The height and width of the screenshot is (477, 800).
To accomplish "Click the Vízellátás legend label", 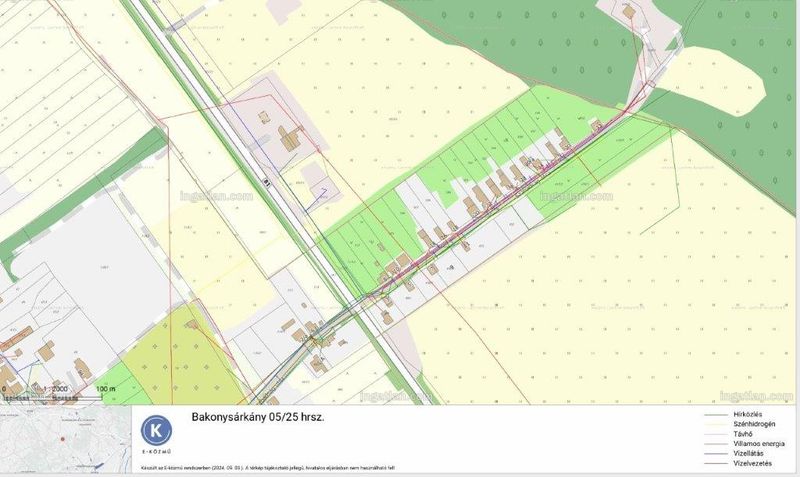I will (748, 454).
